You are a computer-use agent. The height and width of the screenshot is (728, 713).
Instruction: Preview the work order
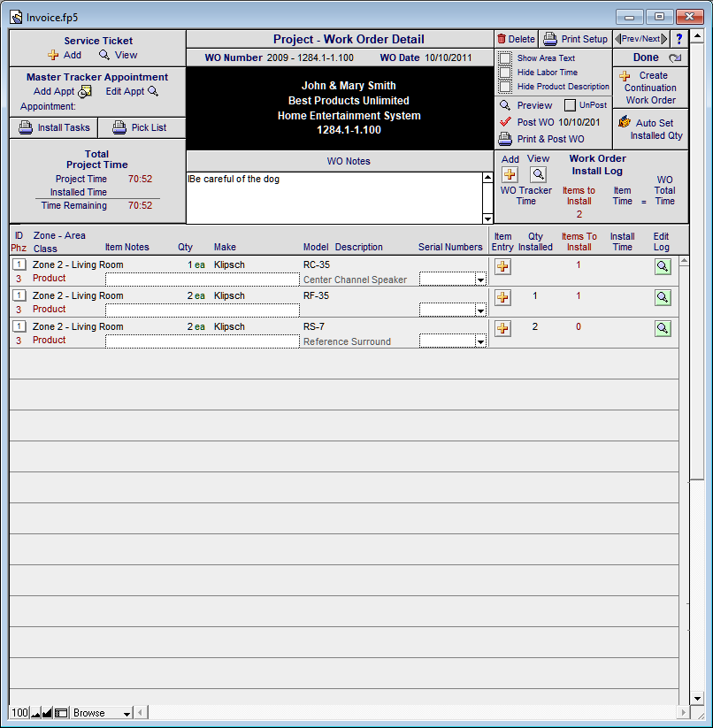(x=526, y=105)
